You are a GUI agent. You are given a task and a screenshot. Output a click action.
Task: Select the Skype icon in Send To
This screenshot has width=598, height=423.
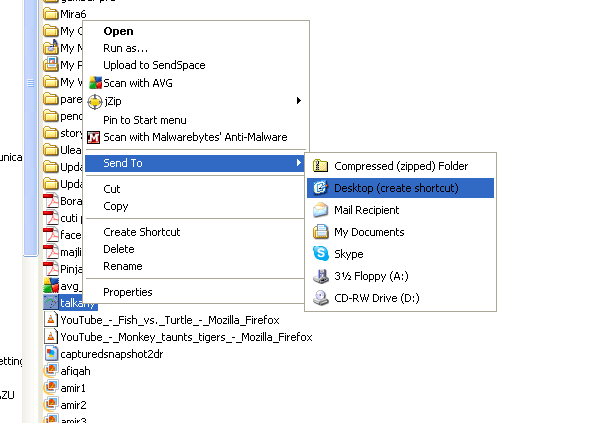(320, 254)
